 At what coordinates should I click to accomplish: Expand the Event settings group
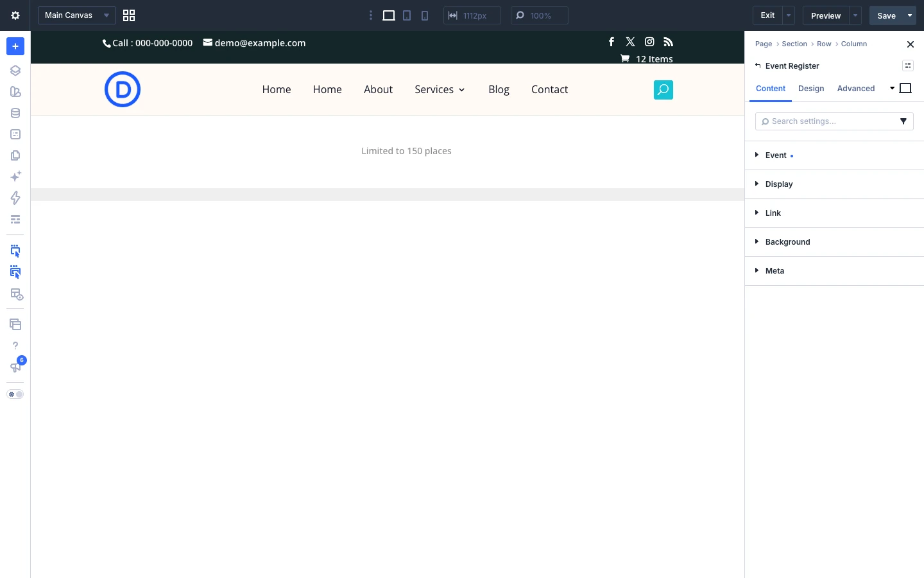point(834,155)
